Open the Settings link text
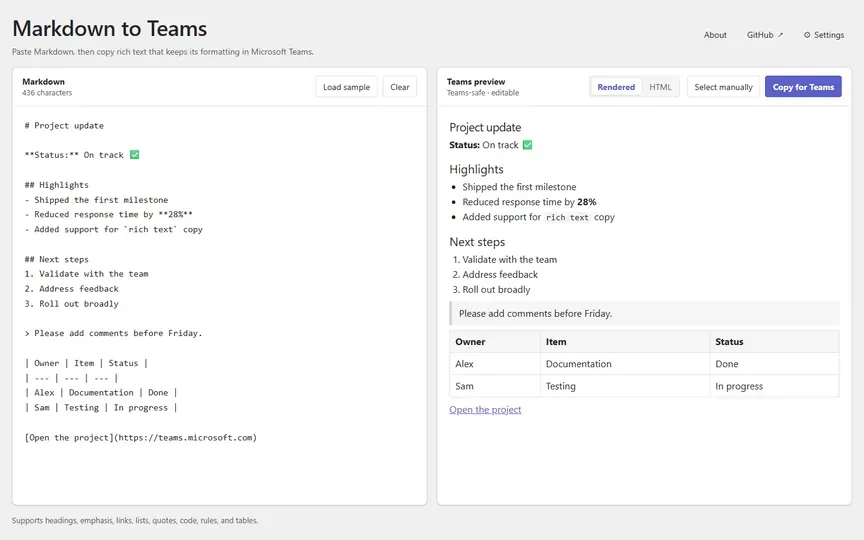The width and height of the screenshot is (864, 540). click(x=829, y=35)
